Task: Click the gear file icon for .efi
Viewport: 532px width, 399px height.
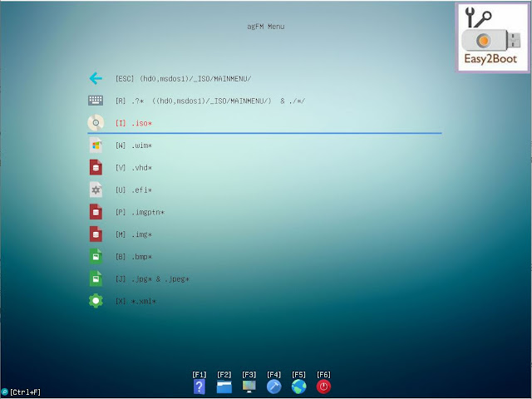Action: (x=96, y=190)
